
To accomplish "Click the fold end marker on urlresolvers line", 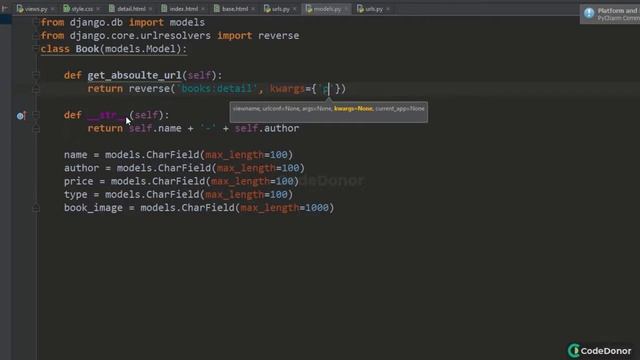I will click(x=36, y=36).
